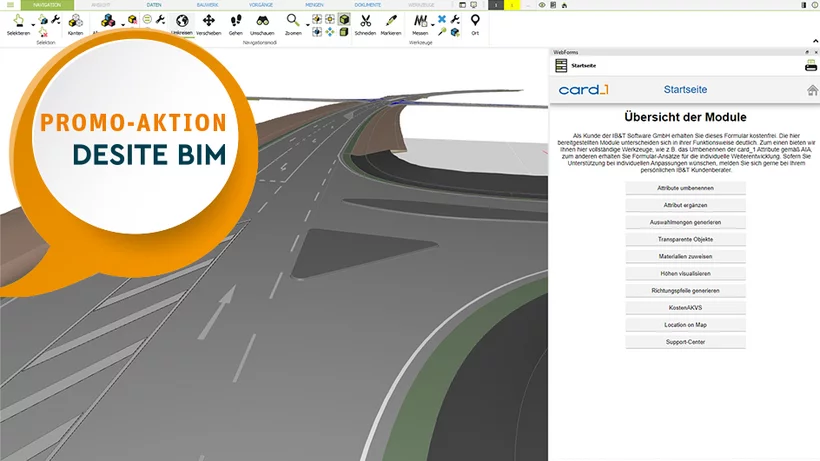Open the Messen dropdown arrow
The height and width of the screenshot is (461, 820).
pos(432,25)
